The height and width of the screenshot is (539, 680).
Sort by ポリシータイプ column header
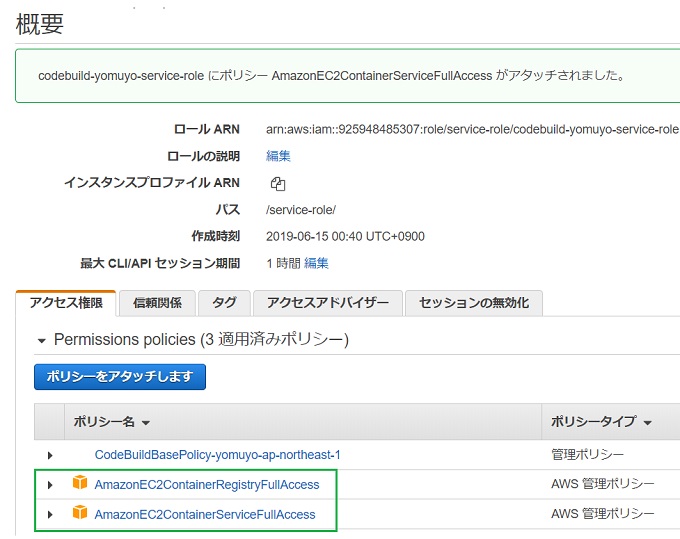click(601, 421)
